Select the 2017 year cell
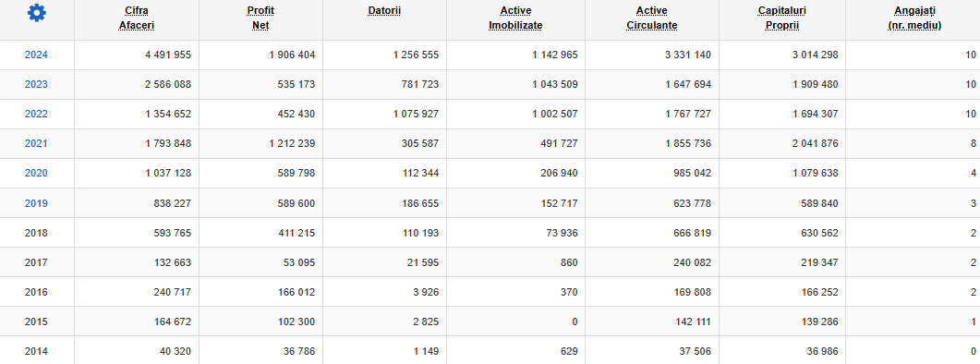The width and height of the screenshot is (980, 364). [36, 262]
